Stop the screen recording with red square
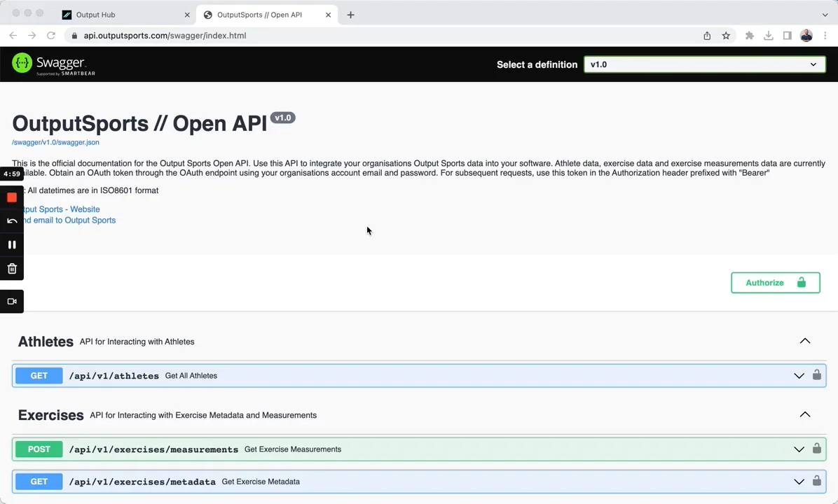 [12, 197]
